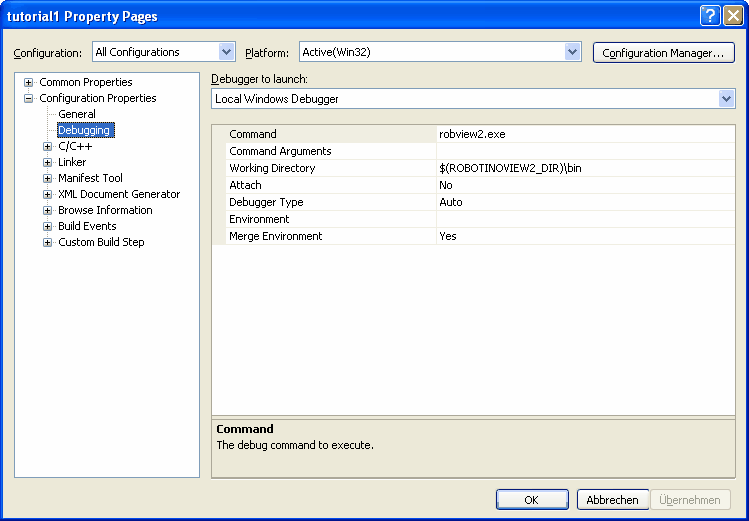Expand the C/C++ tree node
The width and height of the screenshot is (749, 521).
[x=47, y=147]
